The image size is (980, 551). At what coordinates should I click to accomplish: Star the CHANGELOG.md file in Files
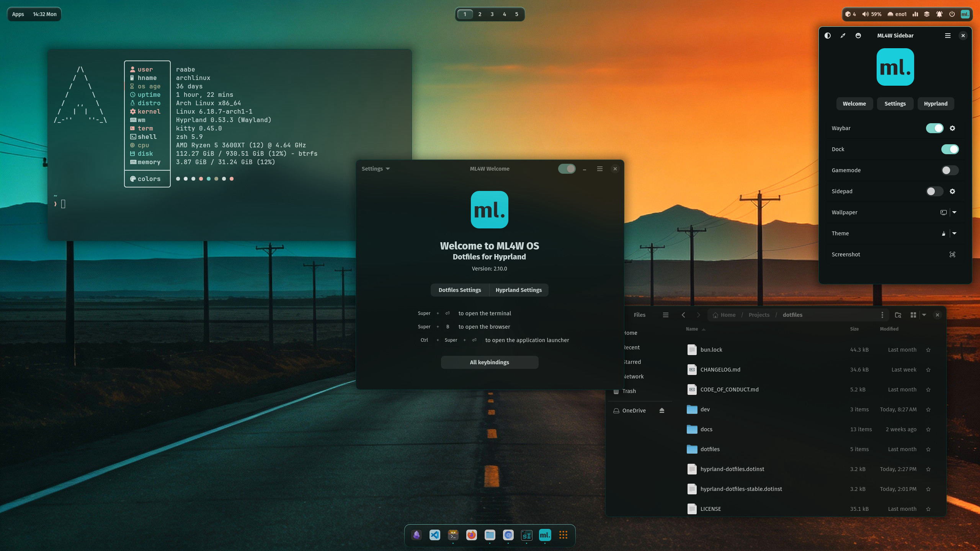pos(929,370)
